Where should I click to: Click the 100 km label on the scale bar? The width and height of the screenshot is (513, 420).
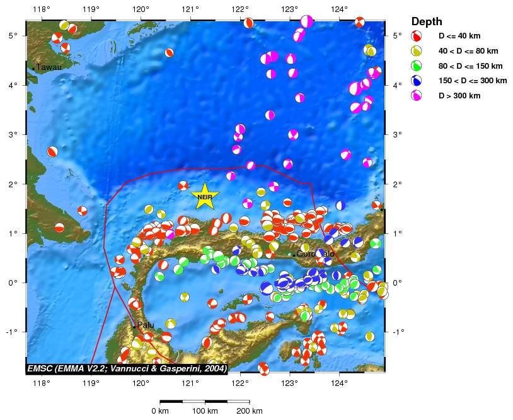pos(206,411)
